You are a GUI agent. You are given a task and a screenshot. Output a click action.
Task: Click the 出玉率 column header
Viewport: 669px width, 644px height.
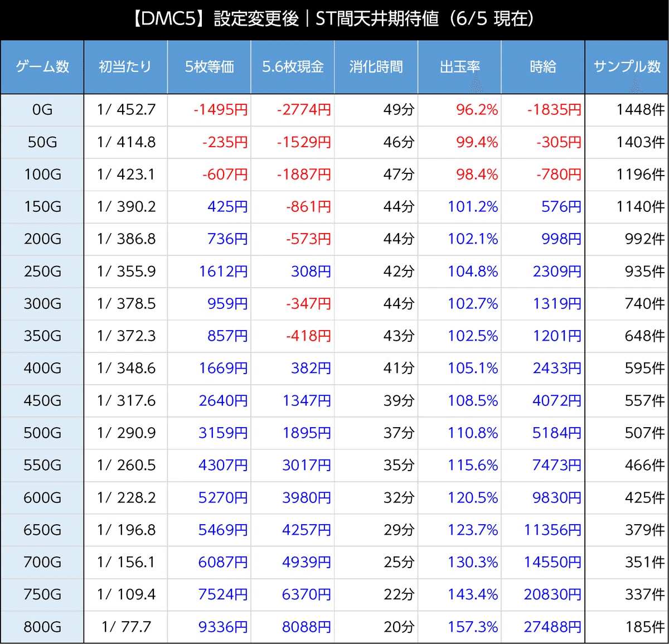coord(460,67)
